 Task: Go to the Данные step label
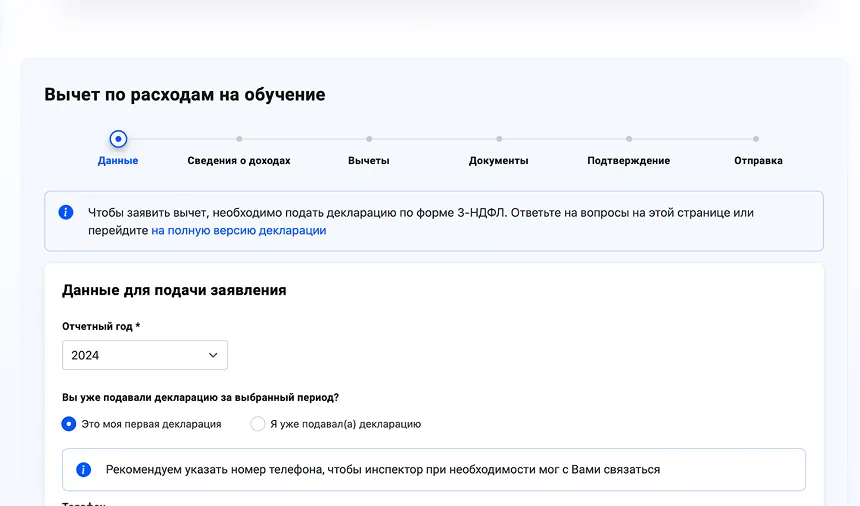118,161
